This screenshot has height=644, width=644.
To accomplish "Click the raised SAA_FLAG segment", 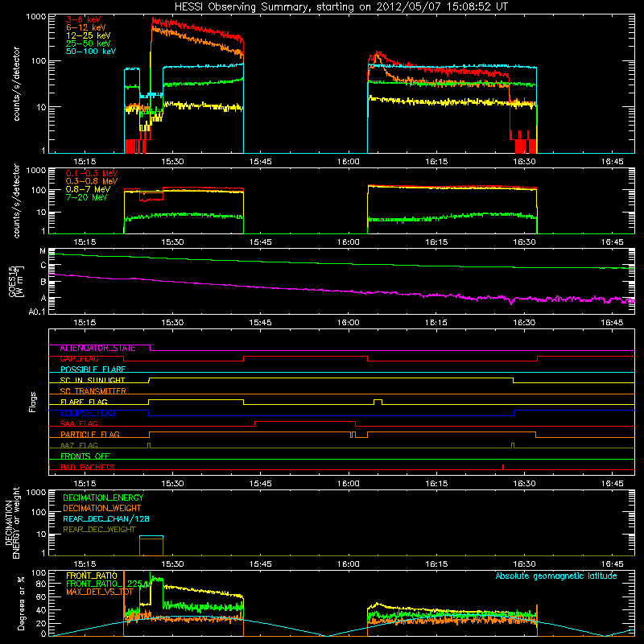I will click(305, 422).
